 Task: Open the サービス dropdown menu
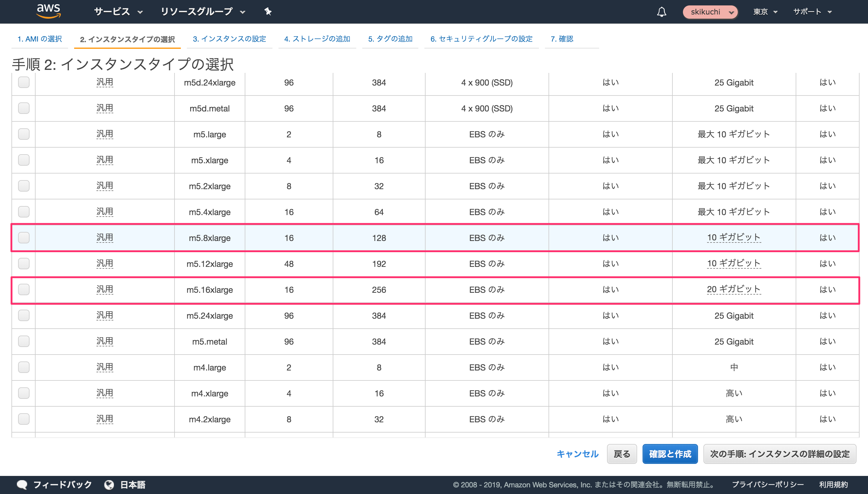[x=118, y=11]
